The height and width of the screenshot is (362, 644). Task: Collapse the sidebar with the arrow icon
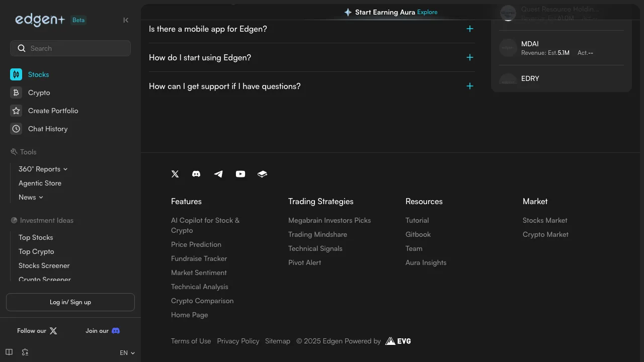(x=126, y=20)
